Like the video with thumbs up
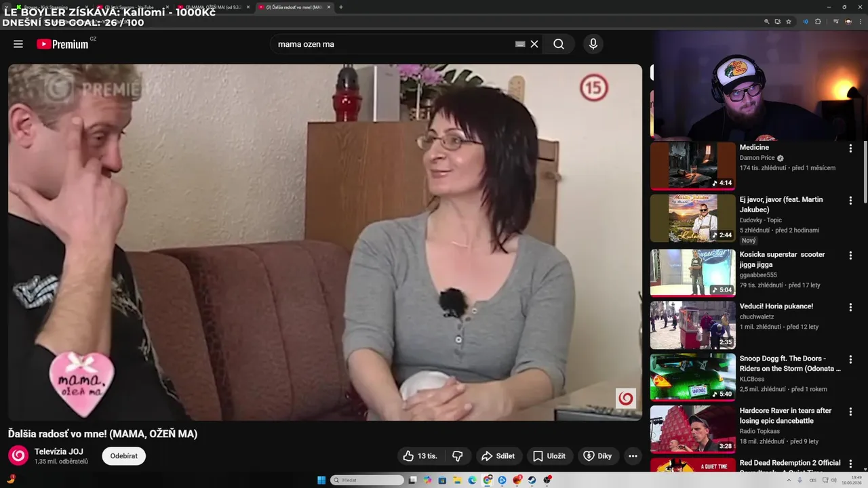The height and width of the screenshot is (488, 868). pyautogui.click(x=420, y=456)
